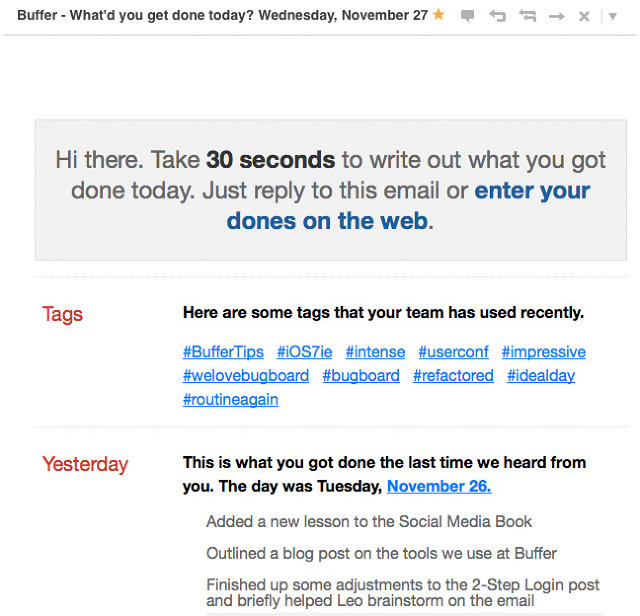Open the #welovebugboard tag

coord(246,376)
